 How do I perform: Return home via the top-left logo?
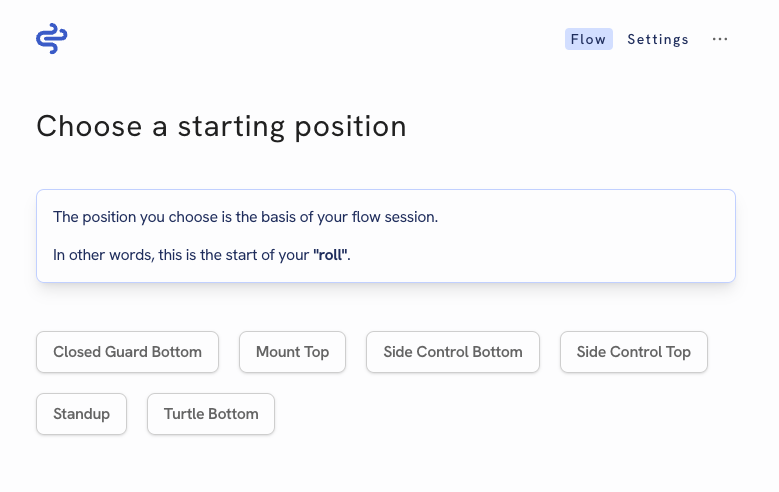pos(52,38)
